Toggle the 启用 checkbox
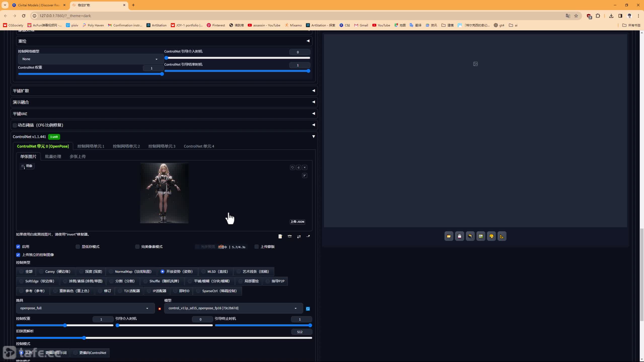 (x=18, y=247)
